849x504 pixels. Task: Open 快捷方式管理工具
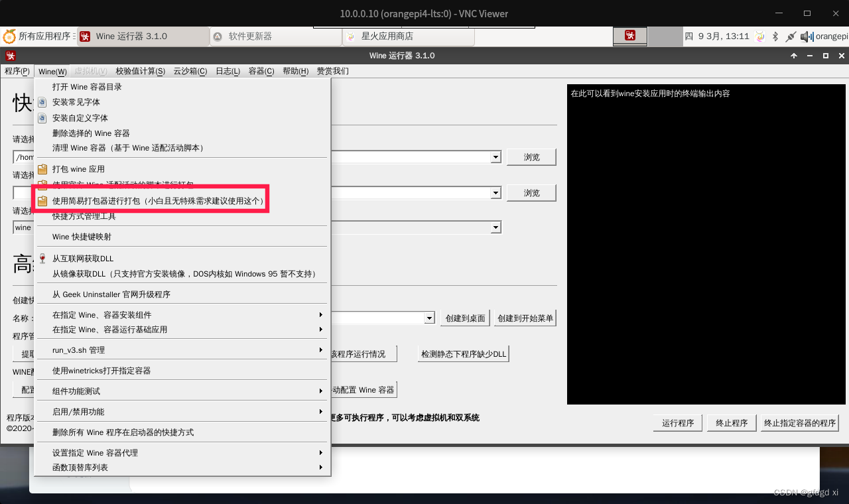(x=182, y=216)
